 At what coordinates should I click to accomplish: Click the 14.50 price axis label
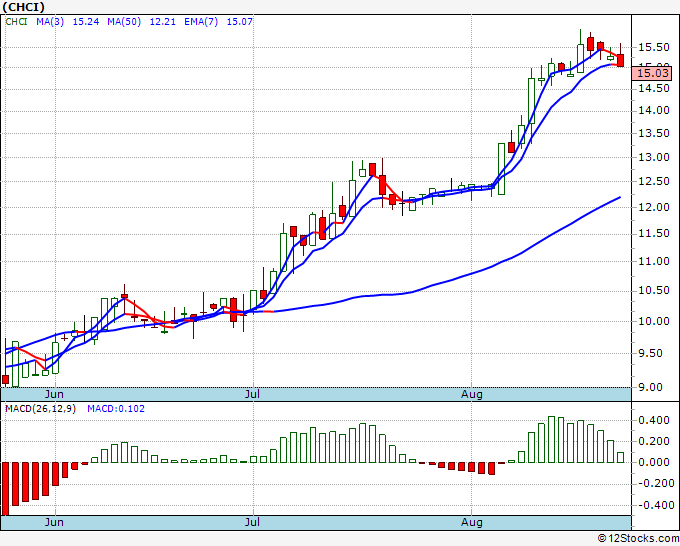click(654, 88)
